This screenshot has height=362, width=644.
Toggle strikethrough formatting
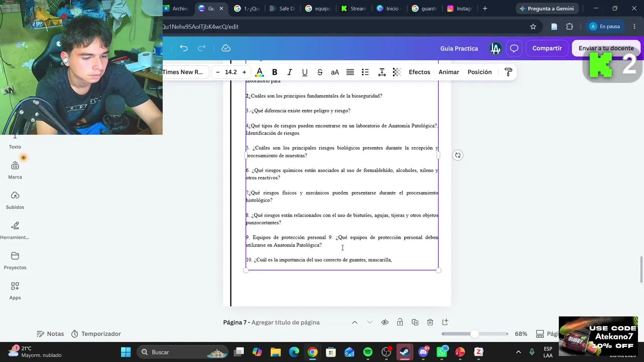coord(319,72)
